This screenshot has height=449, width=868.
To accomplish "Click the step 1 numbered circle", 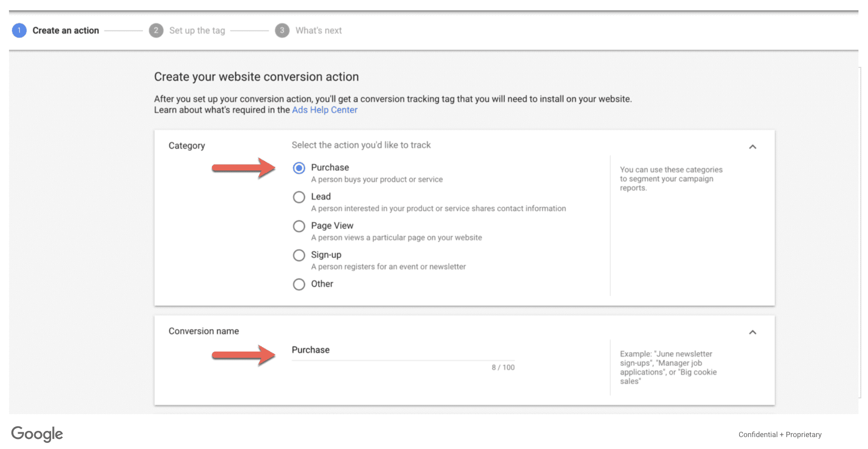I will click(19, 30).
